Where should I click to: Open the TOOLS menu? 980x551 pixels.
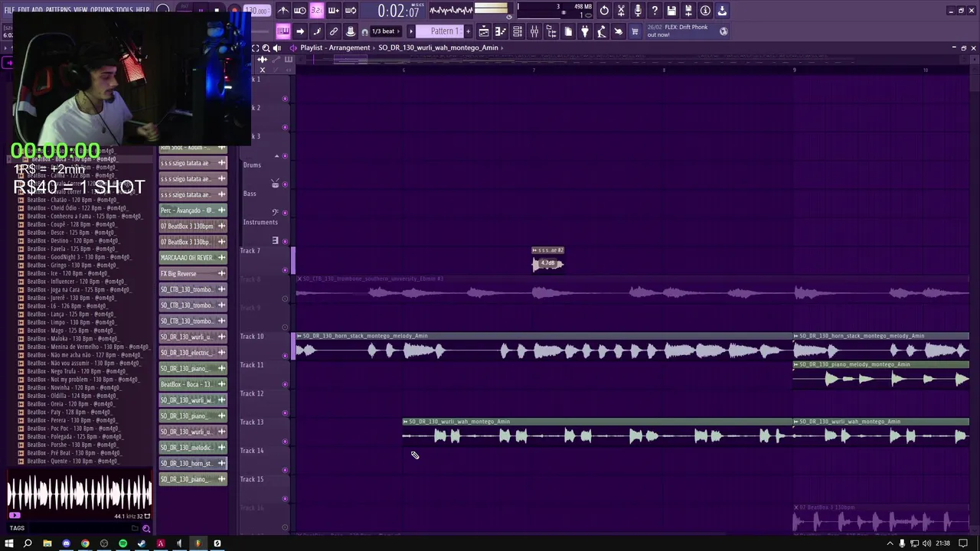pos(124,11)
